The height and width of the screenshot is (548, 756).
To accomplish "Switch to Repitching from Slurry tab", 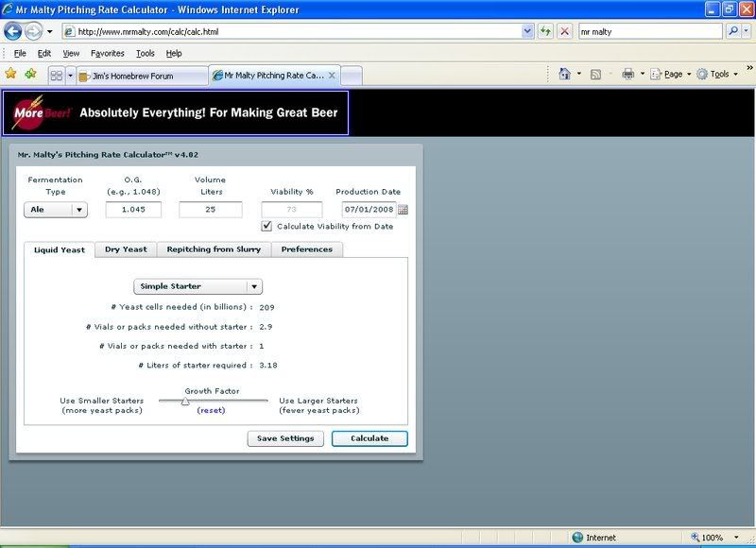I will (x=214, y=249).
